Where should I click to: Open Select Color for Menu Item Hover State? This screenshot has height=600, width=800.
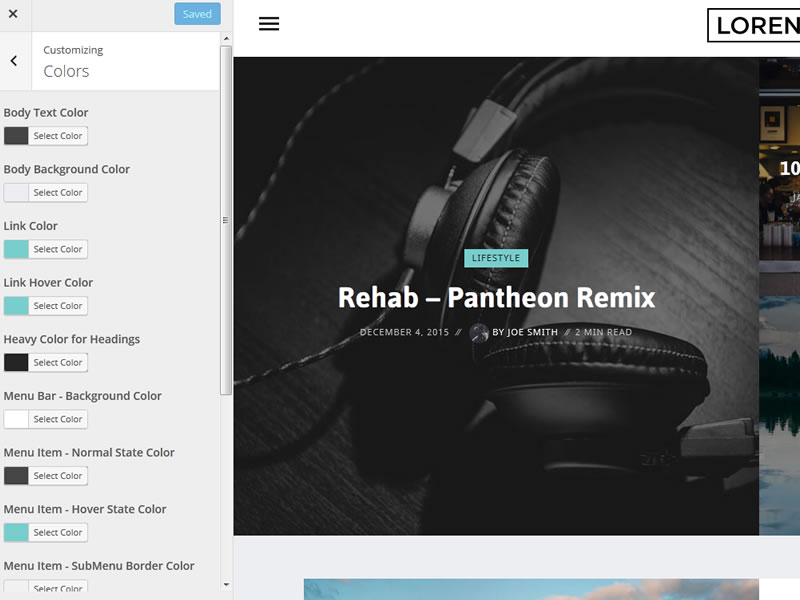pos(57,533)
